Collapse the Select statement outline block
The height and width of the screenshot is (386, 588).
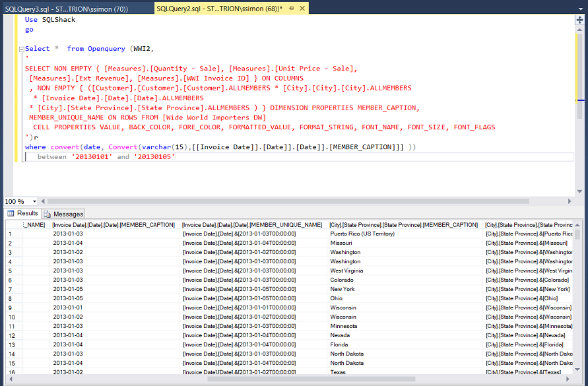coord(22,49)
